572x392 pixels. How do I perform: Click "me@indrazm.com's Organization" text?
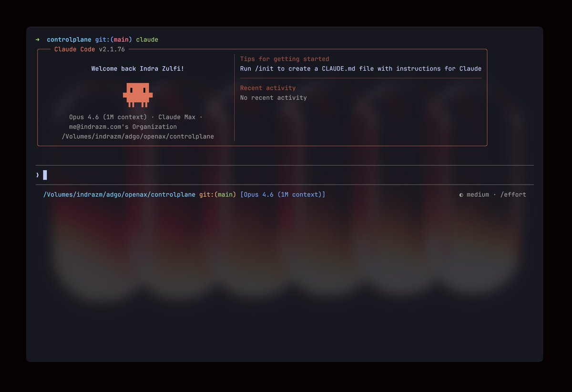(x=123, y=127)
